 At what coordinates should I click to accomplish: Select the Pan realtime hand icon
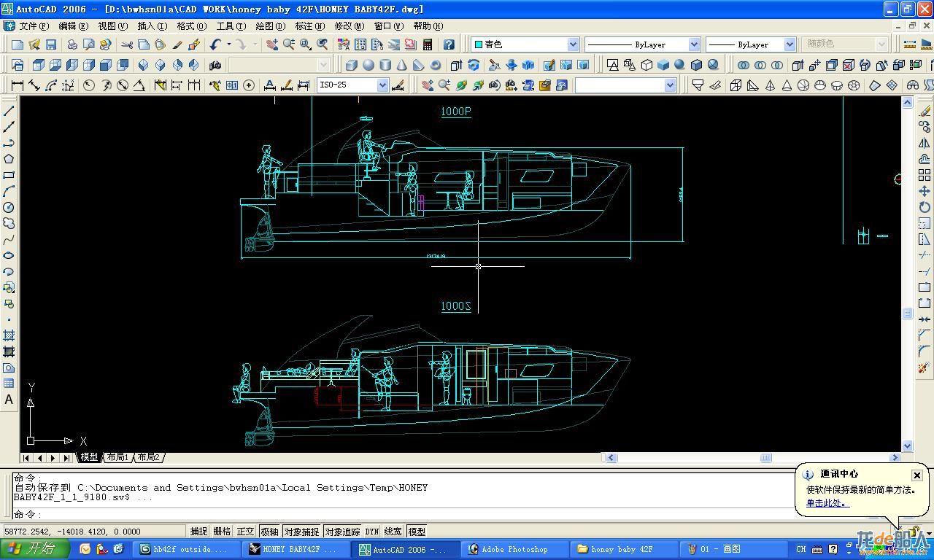point(271,44)
